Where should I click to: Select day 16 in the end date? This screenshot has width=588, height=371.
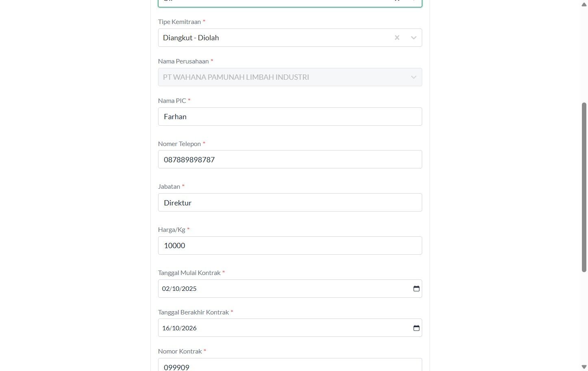[165, 328]
